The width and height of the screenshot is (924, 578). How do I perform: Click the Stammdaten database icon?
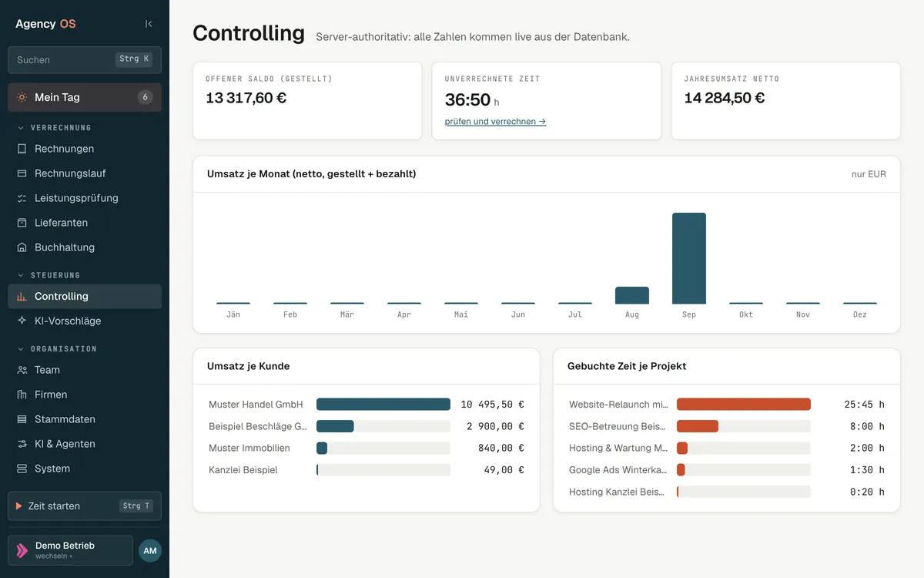pos(22,419)
